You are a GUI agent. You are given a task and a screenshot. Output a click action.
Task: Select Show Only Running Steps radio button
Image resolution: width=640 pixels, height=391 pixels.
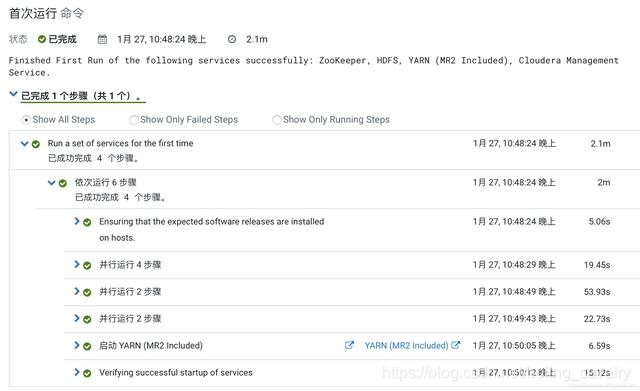[x=277, y=120]
